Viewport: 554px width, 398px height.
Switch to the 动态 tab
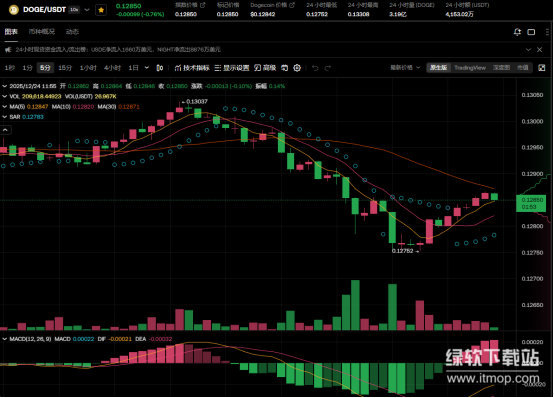click(72, 31)
